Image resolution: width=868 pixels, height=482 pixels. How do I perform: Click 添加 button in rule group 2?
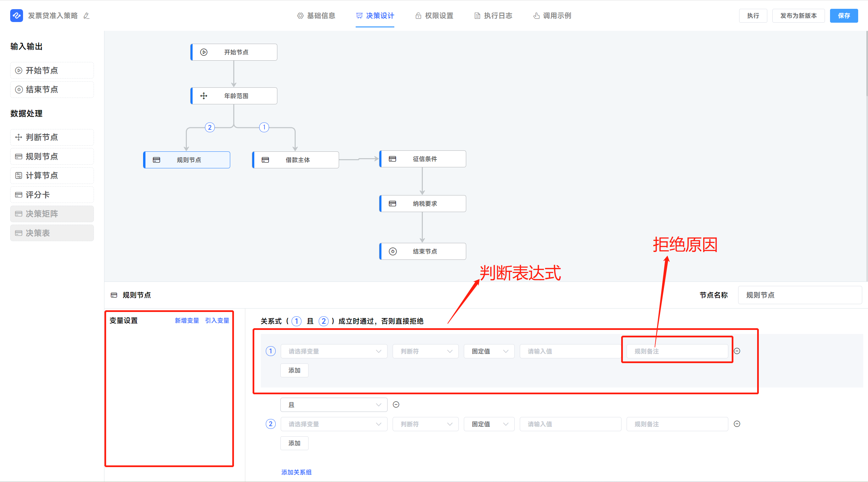[x=294, y=443]
